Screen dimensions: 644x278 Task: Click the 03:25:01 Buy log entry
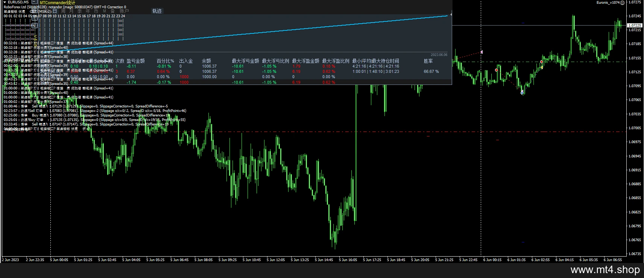pyautogui.click(x=94, y=120)
